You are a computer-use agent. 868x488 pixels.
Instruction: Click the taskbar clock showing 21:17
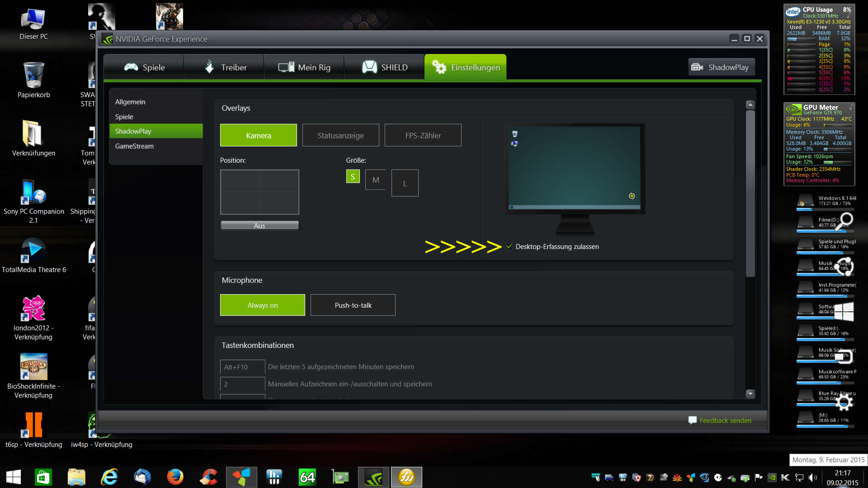(843, 478)
